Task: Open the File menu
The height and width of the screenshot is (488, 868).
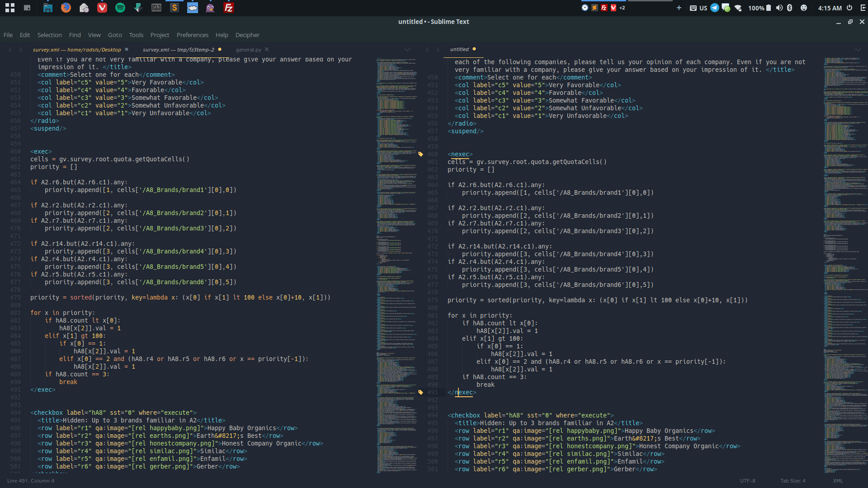Action: click(8, 35)
